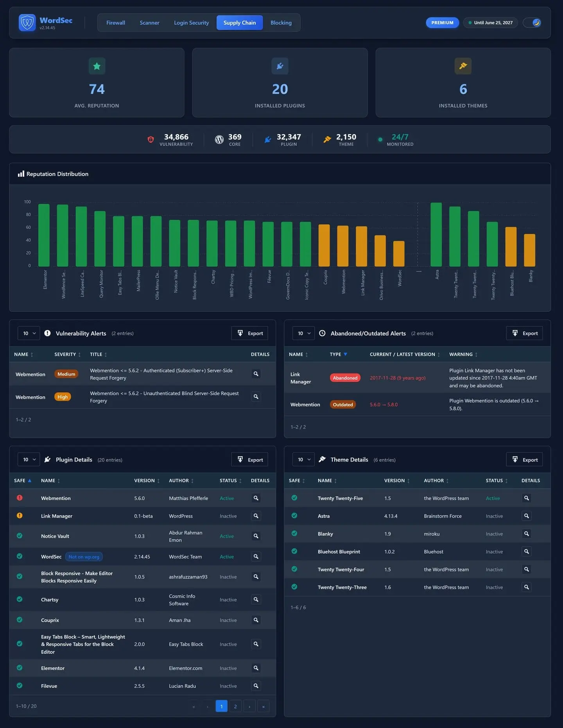
Task: View details of Bluehost Blueprint theme
Action: (x=527, y=552)
